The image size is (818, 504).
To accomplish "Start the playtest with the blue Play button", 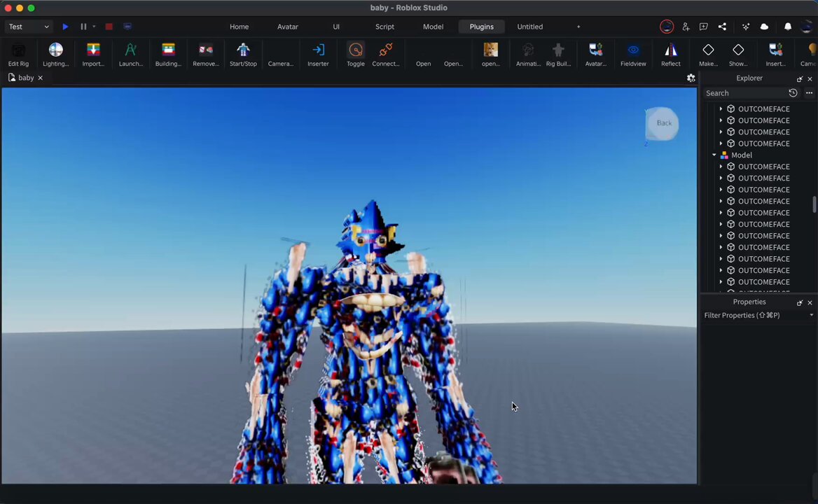I will [x=65, y=27].
